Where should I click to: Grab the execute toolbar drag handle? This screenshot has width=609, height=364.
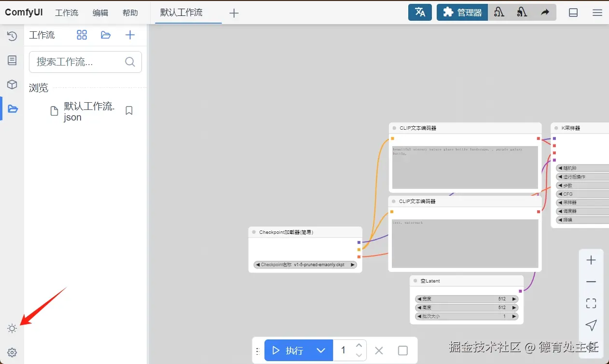coord(258,351)
